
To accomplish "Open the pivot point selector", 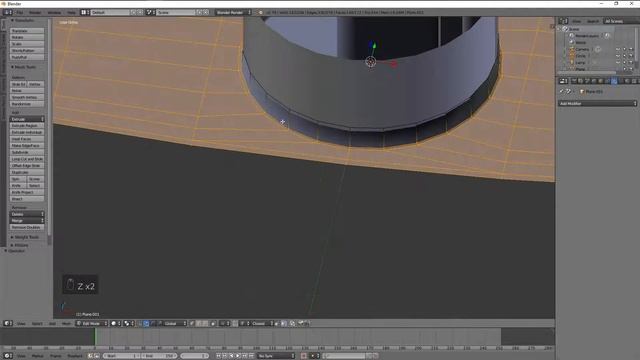I will click(129, 323).
